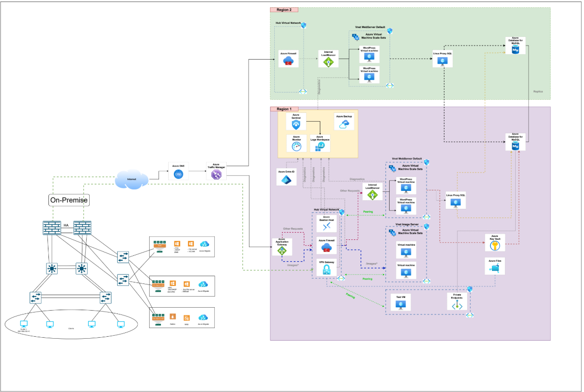
Task: Click the left core router star icon
Action: (x=51, y=268)
